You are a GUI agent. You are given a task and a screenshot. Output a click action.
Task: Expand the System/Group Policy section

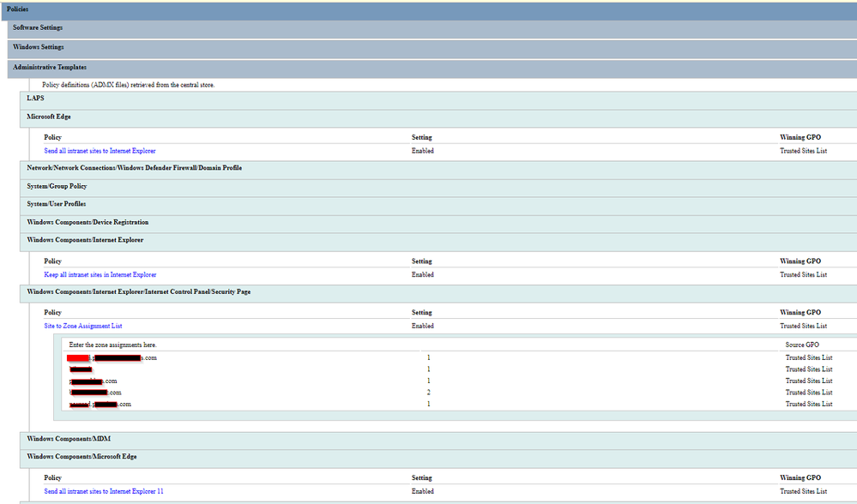coord(438,188)
